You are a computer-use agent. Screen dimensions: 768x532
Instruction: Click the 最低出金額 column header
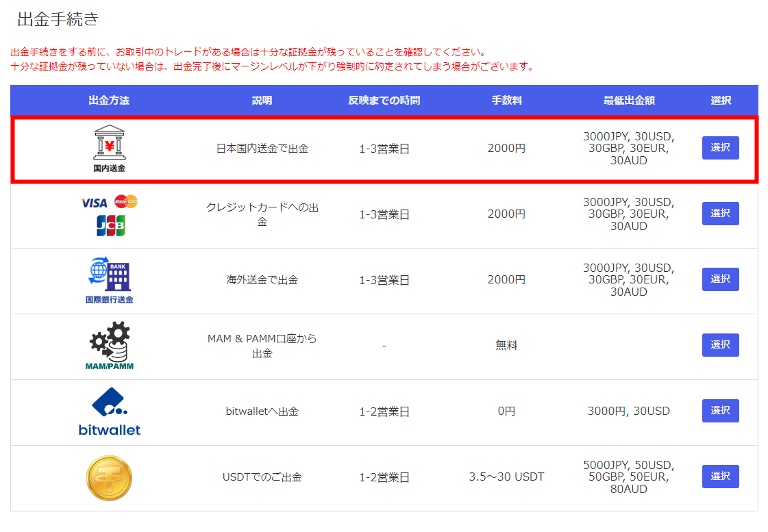(629, 101)
